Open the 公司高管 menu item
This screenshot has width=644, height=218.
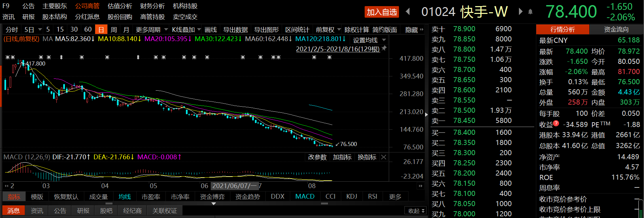point(87,6)
